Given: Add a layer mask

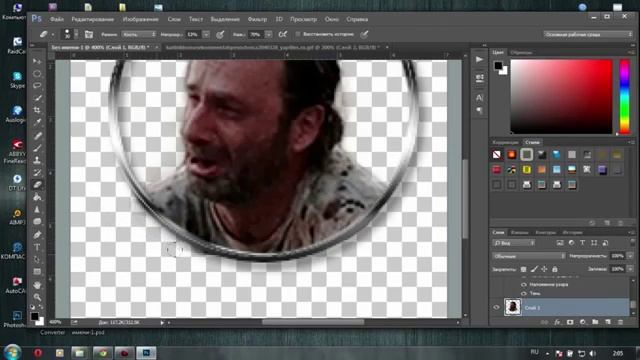Looking at the screenshot, I should [x=570, y=322].
